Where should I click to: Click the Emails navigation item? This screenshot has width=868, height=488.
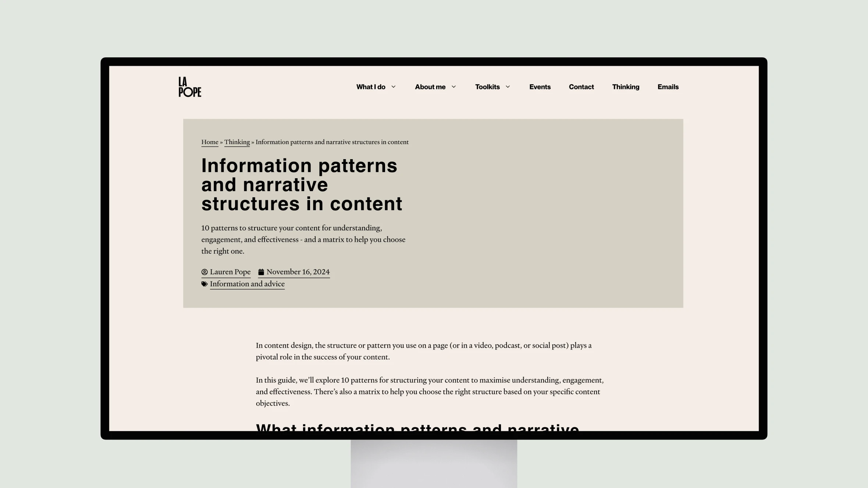668,86
